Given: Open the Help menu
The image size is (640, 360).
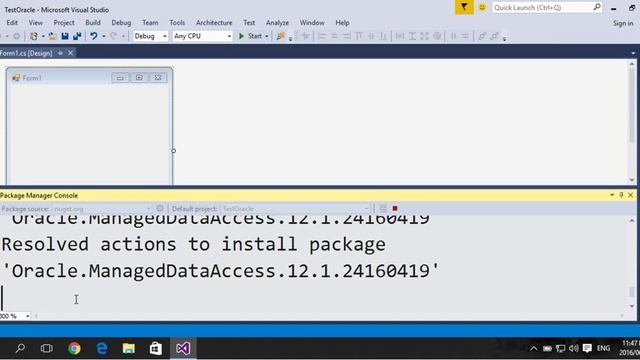Looking at the screenshot, I should (342, 22).
